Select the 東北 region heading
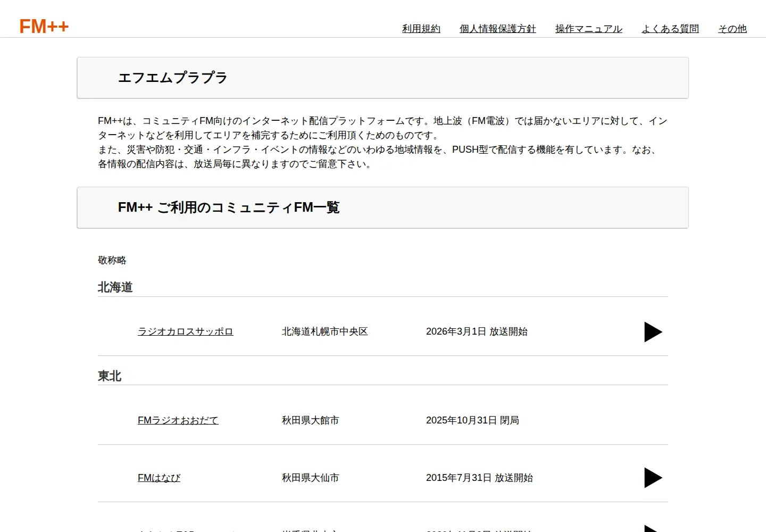The image size is (766, 532). pyautogui.click(x=110, y=376)
